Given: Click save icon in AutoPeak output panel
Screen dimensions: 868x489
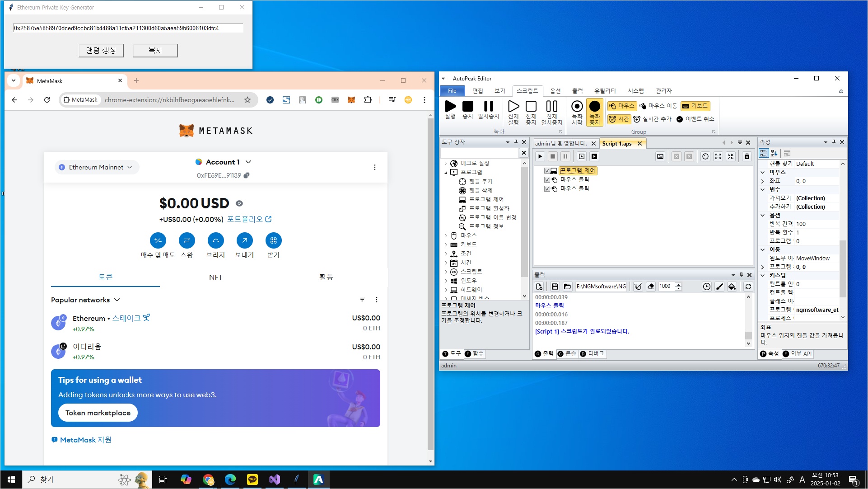Looking at the screenshot, I should 555,287.
